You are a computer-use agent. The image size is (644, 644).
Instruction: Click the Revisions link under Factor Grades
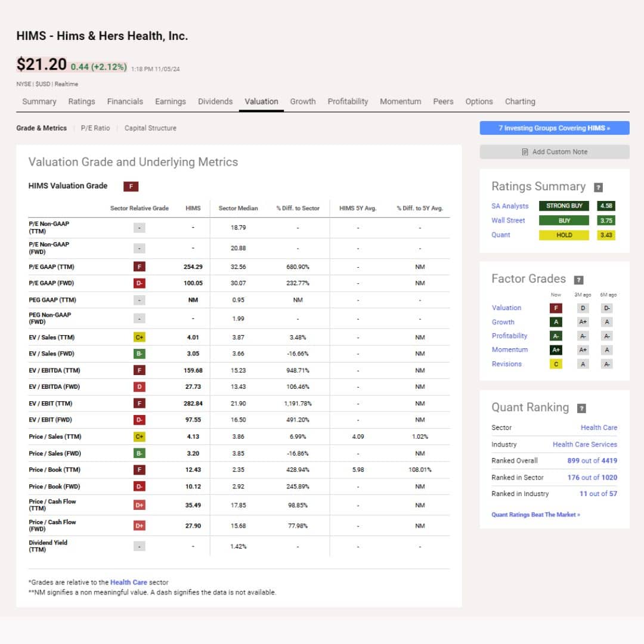(x=507, y=364)
